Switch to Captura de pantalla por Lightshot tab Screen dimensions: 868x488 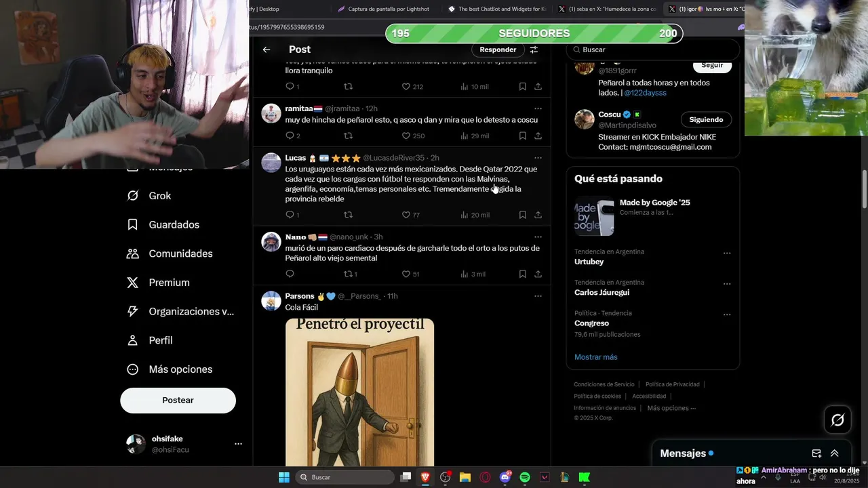(383, 9)
